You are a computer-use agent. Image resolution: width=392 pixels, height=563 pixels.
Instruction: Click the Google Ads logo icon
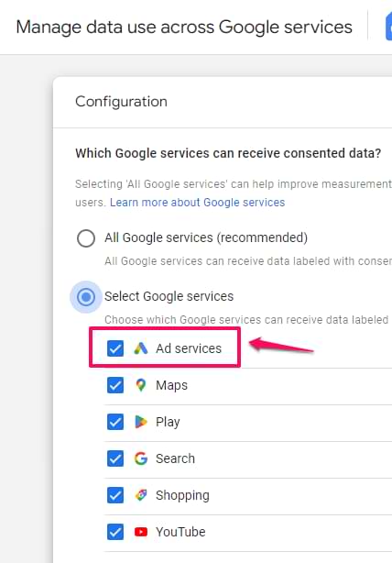click(141, 348)
